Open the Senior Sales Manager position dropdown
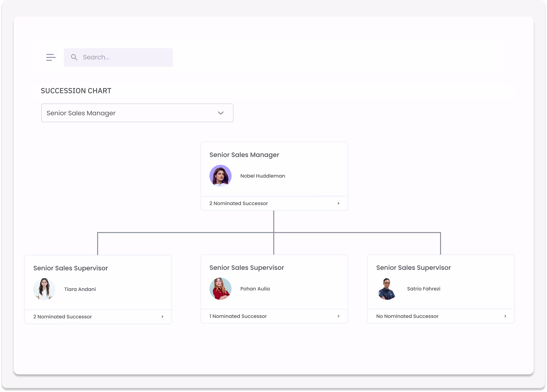The image size is (547, 392). pos(137,113)
